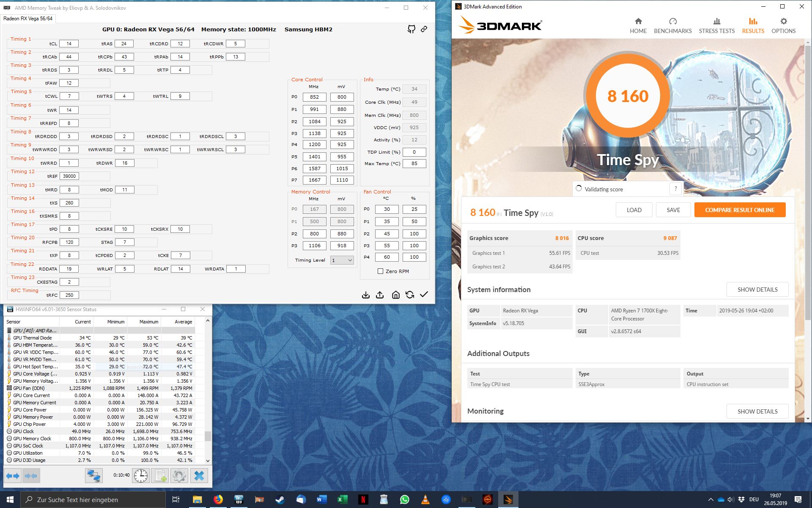The height and width of the screenshot is (508, 812).
Task: Click the tREF input field
Action: (x=69, y=176)
